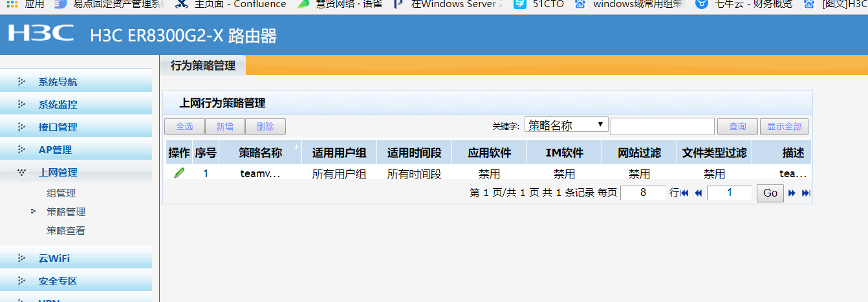Click the 删除 button
Viewport: 868px width, 302px height.
[x=265, y=127]
